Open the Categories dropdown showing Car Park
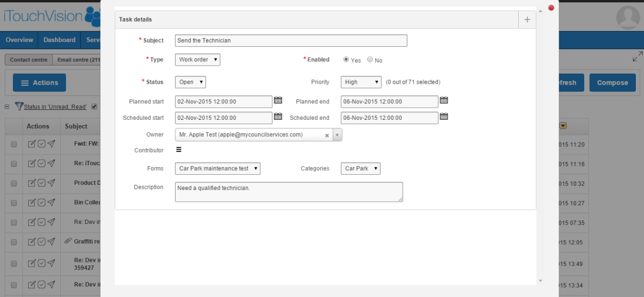This screenshot has width=644, height=297. [360, 168]
